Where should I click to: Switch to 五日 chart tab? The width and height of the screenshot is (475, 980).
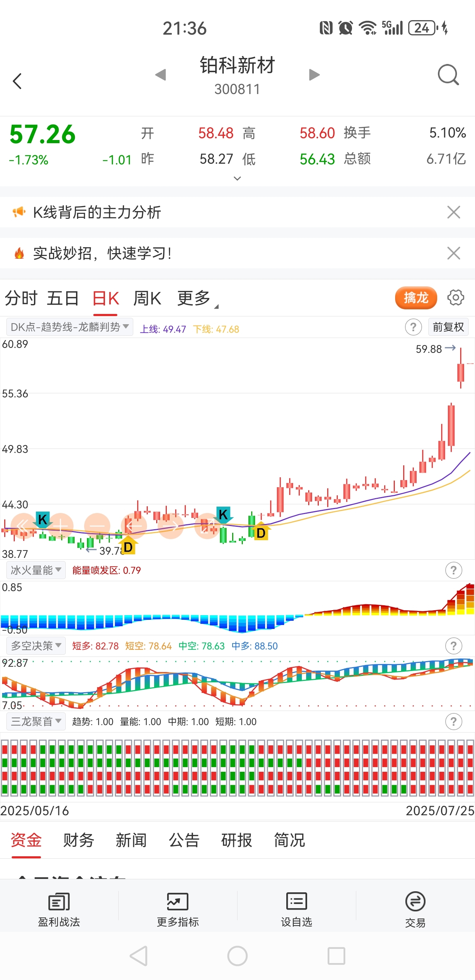point(63,298)
